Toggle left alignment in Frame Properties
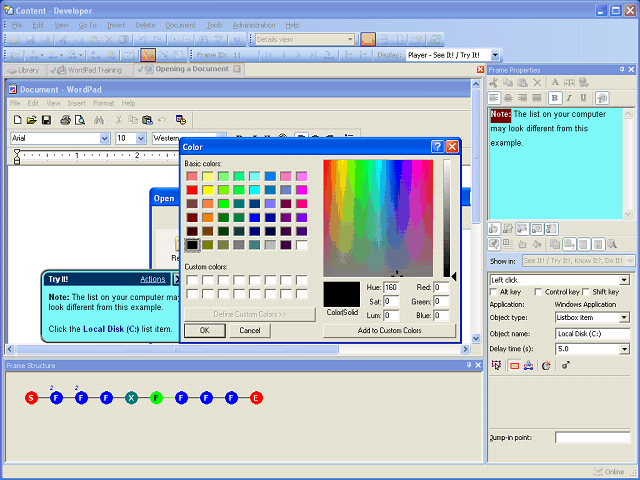This screenshot has height=480, width=640. (494, 98)
